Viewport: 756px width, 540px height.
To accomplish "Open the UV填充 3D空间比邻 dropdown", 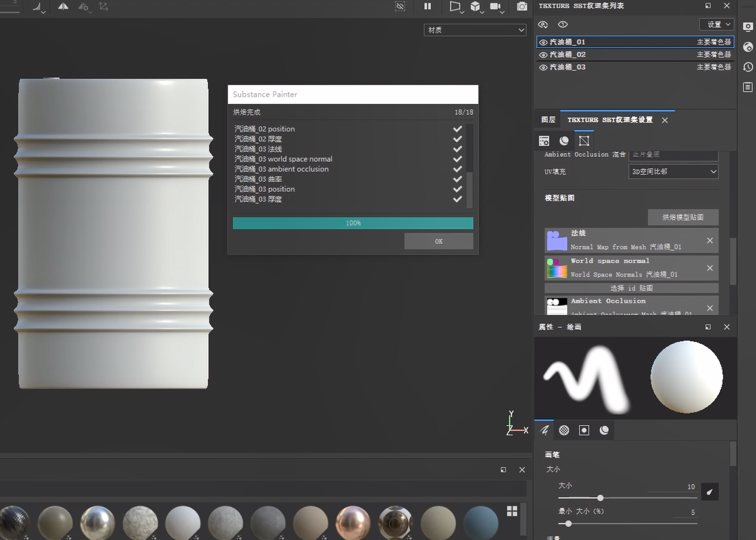I will [x=673, y=172].
